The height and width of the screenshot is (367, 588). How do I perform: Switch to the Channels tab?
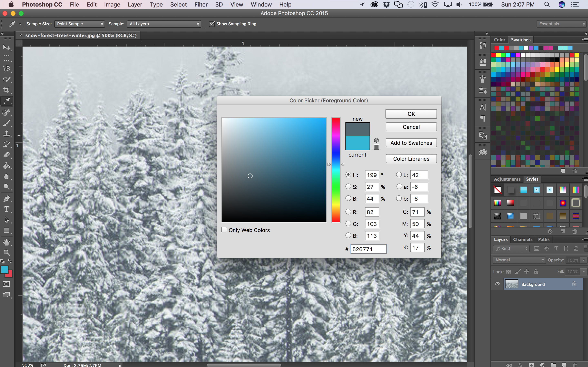click(523, 239)
